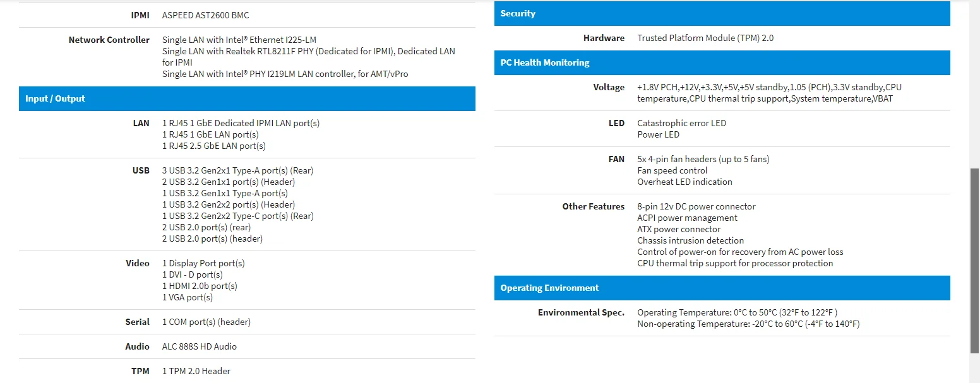This screenshot has height=383, width=980.
Task: Click 'CPU thermal trip support for processor protection'
Action: 735,263
